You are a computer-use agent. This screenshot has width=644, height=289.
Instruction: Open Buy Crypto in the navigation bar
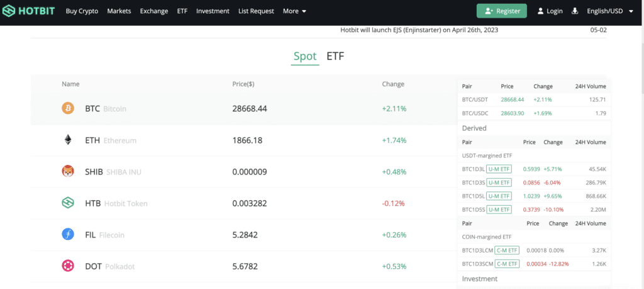click(x=82, y=11)
